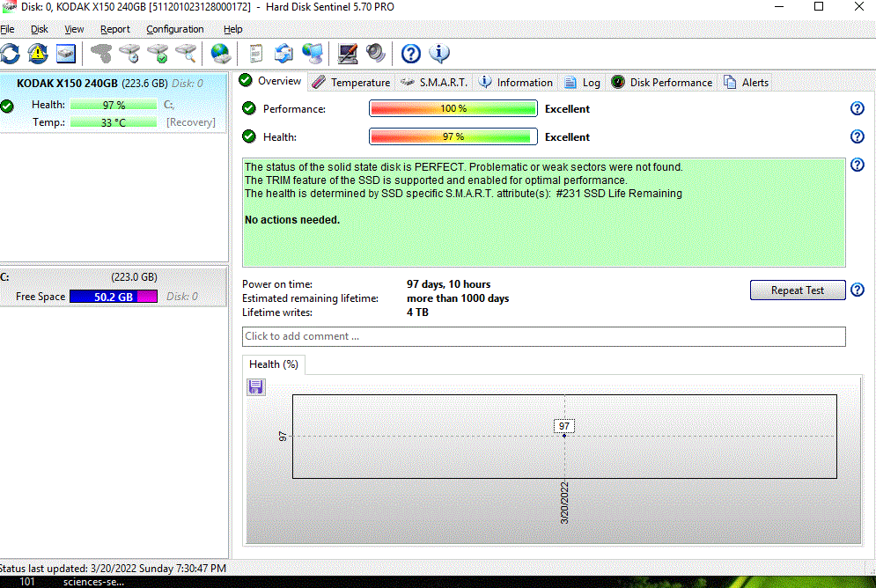
Task: Click the '[Recovery]' label in the disk panel
Action: point(190,122)
